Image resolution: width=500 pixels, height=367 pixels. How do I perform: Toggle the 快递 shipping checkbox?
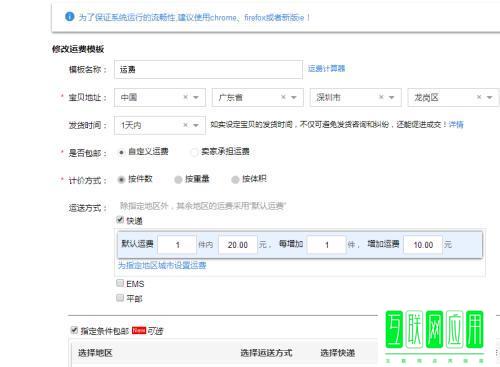(120, 220)
